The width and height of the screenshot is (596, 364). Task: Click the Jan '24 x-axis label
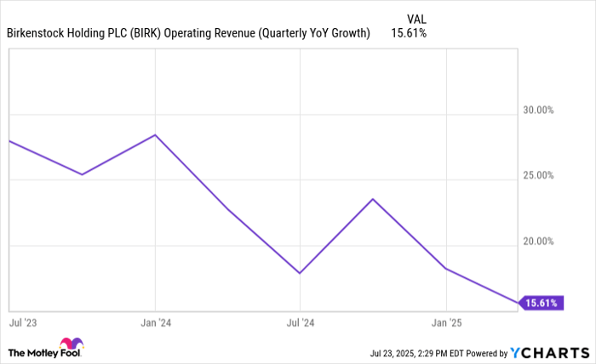pos(156,322)
